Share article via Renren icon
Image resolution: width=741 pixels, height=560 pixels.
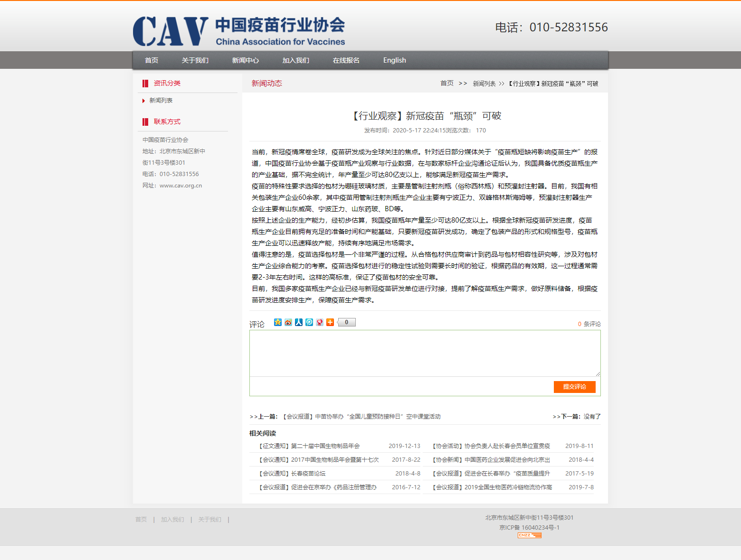pos(299,322)
